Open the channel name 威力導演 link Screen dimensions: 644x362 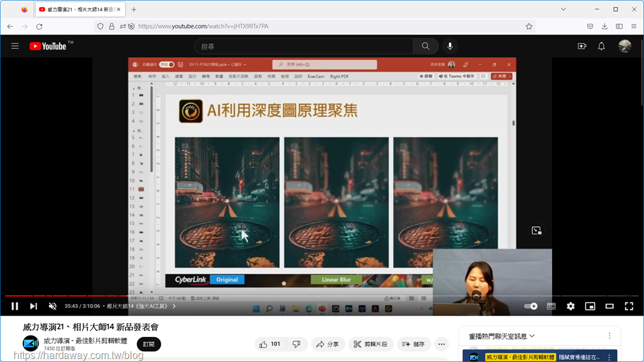[x=86, y=341]
